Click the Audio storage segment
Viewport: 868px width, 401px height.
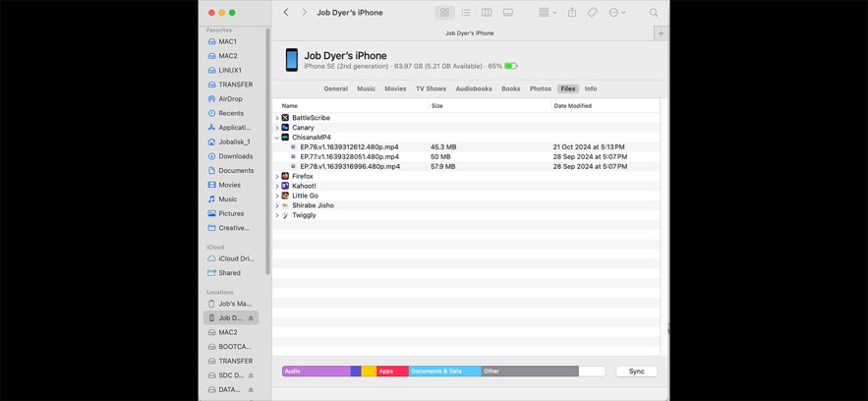click(x=317, y=372)
